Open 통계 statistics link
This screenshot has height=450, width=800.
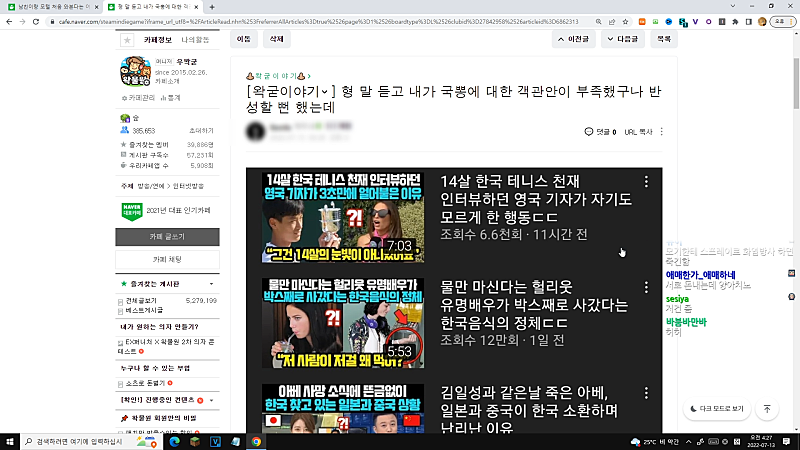170,98
